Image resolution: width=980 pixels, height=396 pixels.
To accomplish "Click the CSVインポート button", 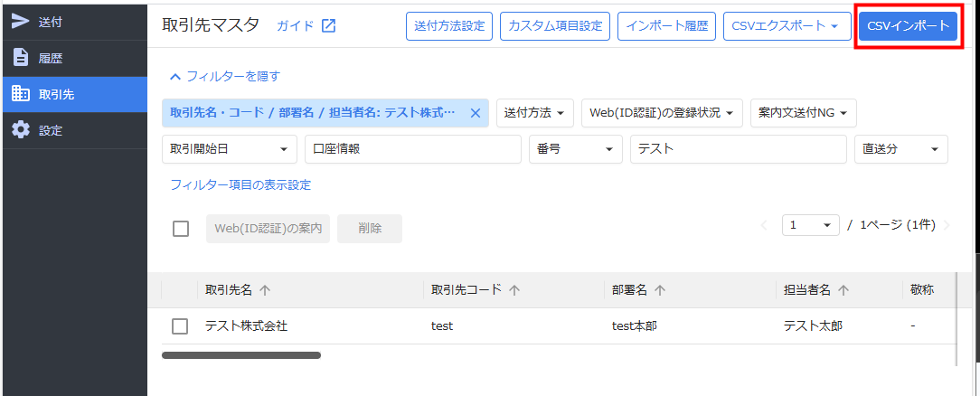I will pos(908,26).
